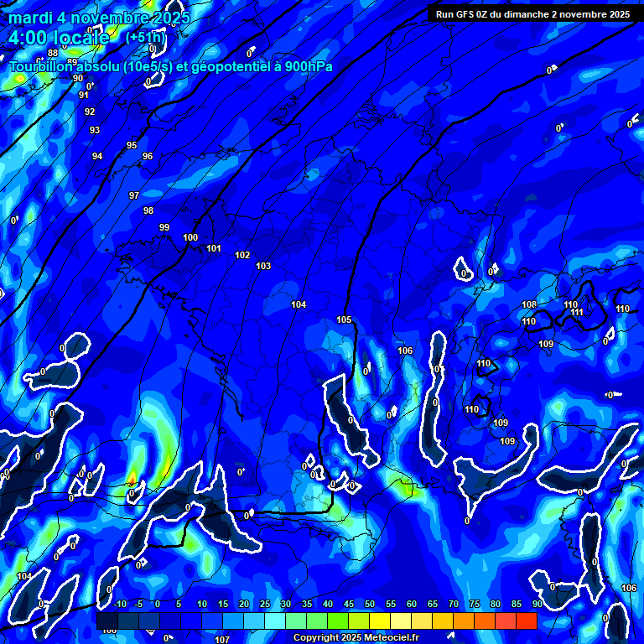Click the 107 label at the bottom edge
The width and height of the screenshot is (644, 644).
[222, 639]
